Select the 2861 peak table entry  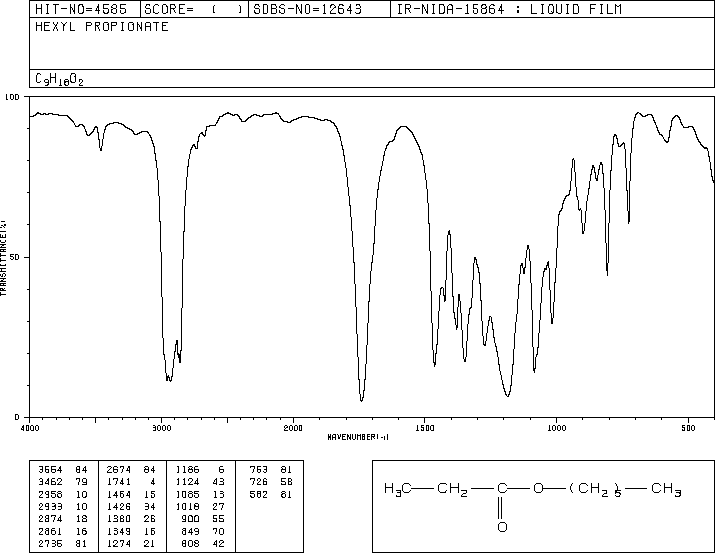[62, 532]
